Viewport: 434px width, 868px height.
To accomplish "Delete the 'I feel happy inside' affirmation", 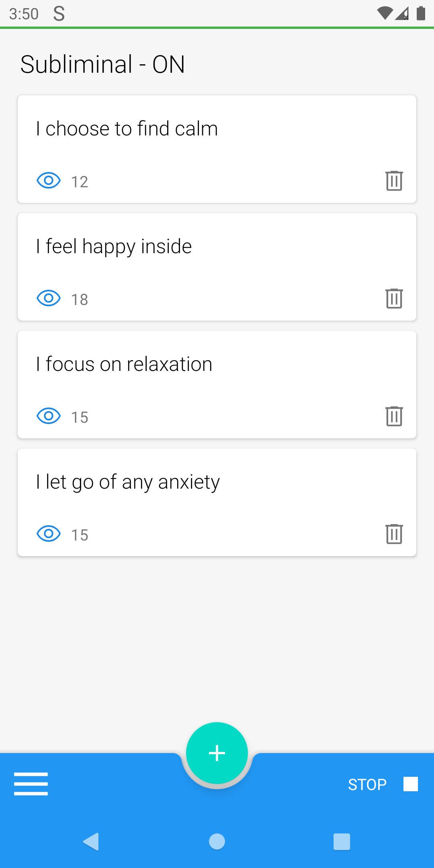I will tap(394, 299).
